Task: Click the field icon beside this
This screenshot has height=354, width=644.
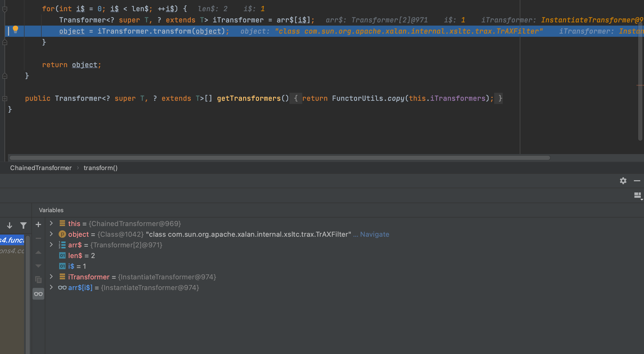Action: (x=62, y=223)
